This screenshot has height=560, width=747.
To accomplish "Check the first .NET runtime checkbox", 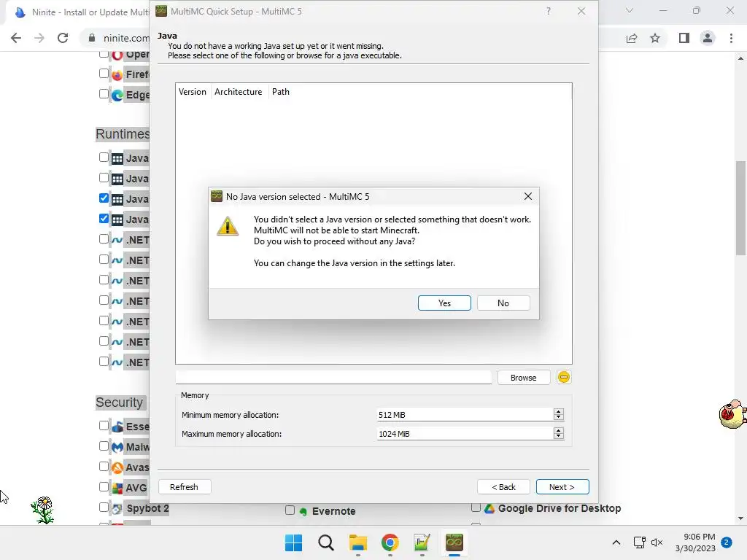I will coord(104,239).
